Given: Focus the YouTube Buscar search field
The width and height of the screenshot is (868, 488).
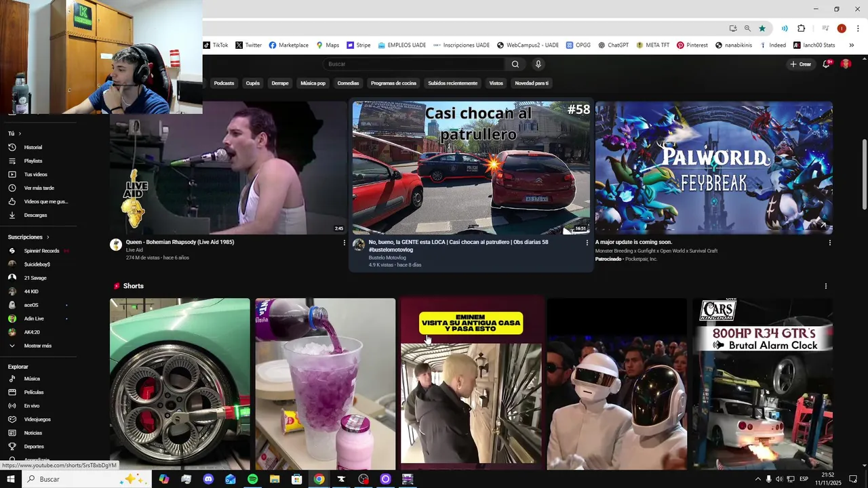Looking at the screenshot, I should [414, 64].
